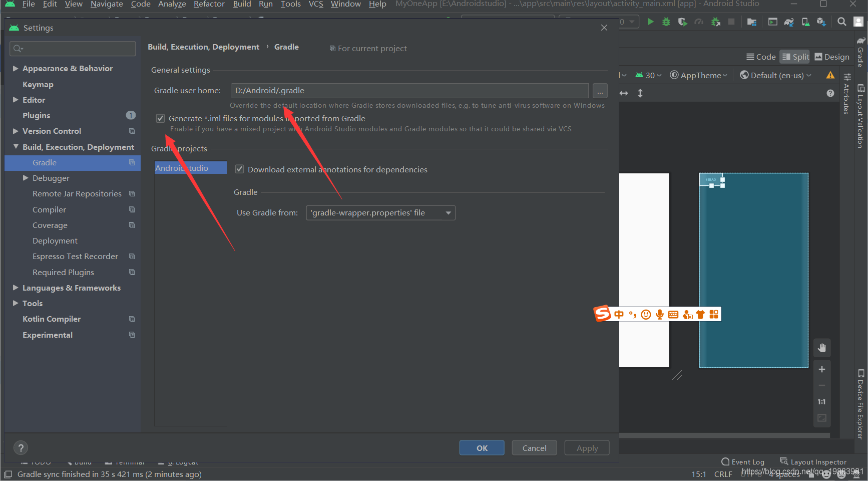Open the Gradle side tool window
868x481 pixels.
pyautogui.click(x=860, y=52)
